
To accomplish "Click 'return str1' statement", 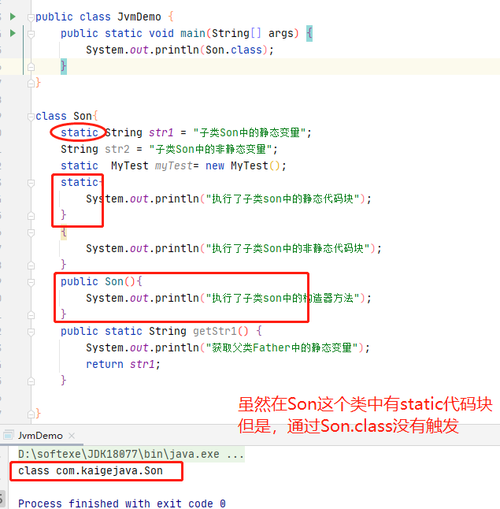I will [123, 364].
